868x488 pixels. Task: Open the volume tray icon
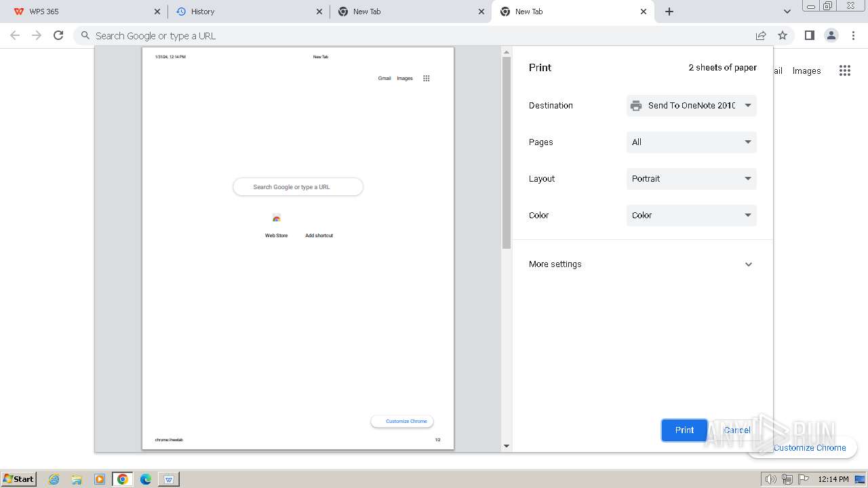(x=770, y=479)
